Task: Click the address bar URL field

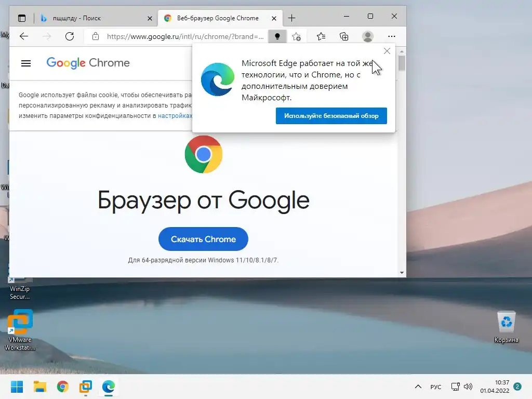Action: coord(185,36)
